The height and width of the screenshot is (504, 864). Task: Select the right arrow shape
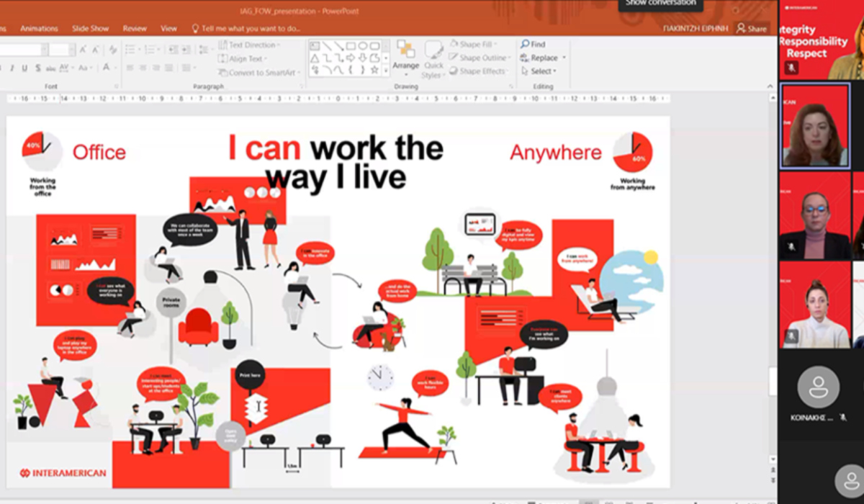[351, 58]
